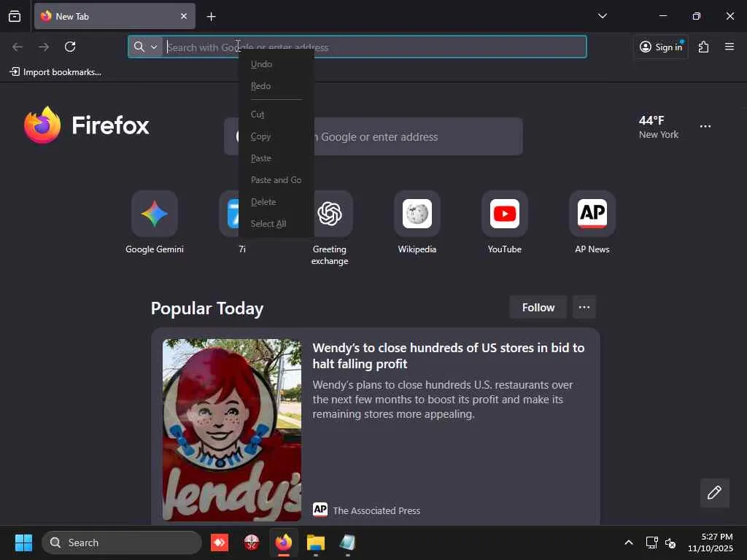Open the red-and-white round taskbar app icon

(252, 542)
